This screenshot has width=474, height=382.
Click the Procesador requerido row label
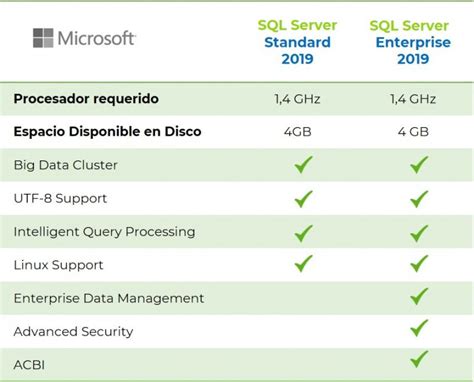point(86,99)
